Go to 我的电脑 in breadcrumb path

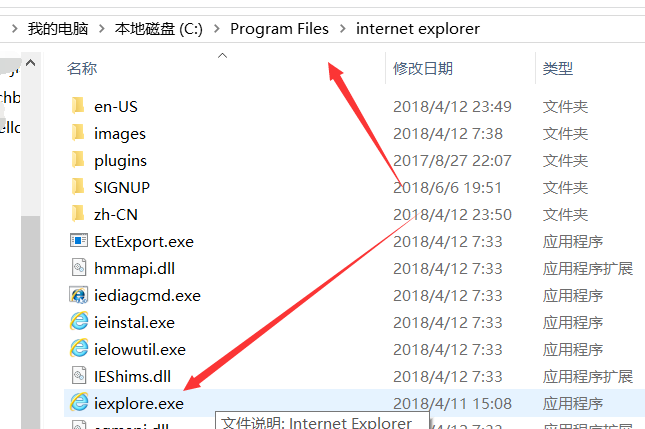[55, 29]
